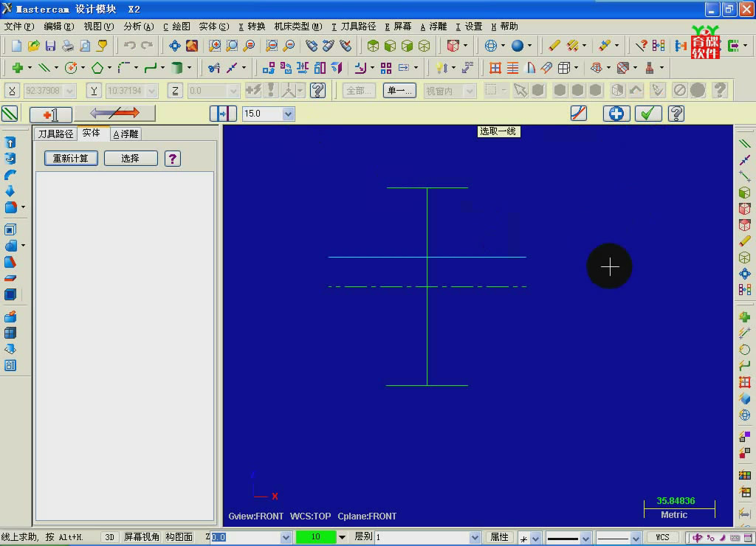Toggle the tangent line option button
Viewport: 756px width, 546px height.
pyautogui.click(x=579, y=114)
